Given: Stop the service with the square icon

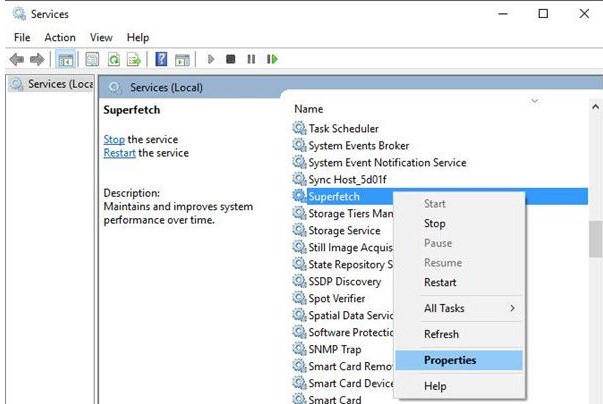Looking at the screenshot, I should pos(230,59).
